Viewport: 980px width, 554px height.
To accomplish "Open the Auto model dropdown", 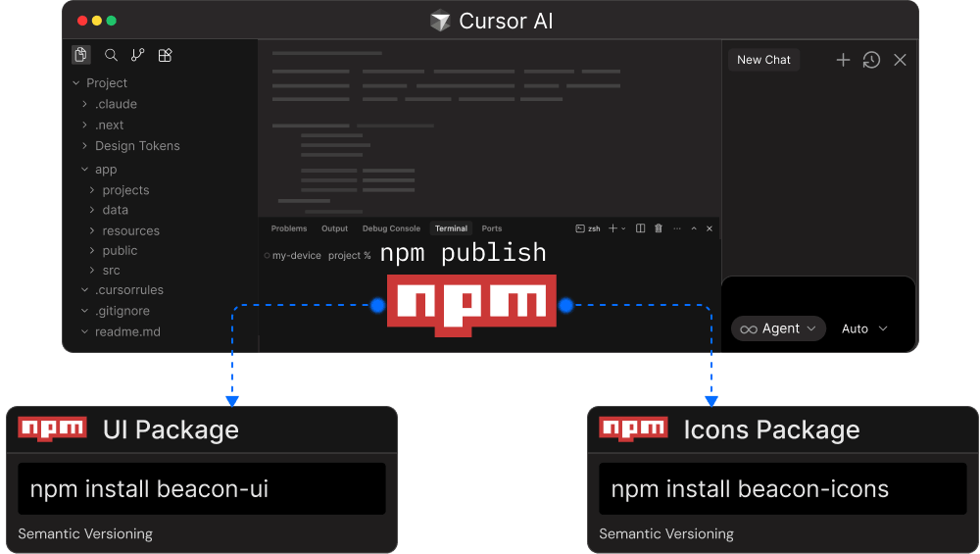I will 864,328.
